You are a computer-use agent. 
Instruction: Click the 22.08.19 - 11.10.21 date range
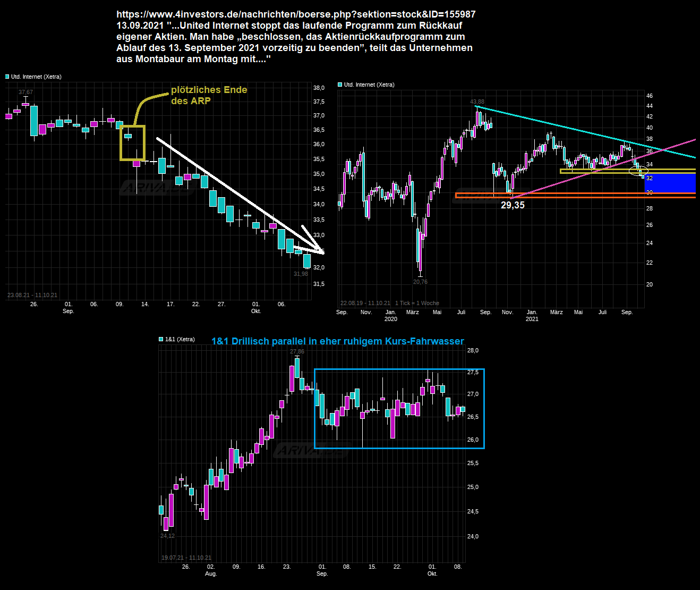[x=365, y=303]
